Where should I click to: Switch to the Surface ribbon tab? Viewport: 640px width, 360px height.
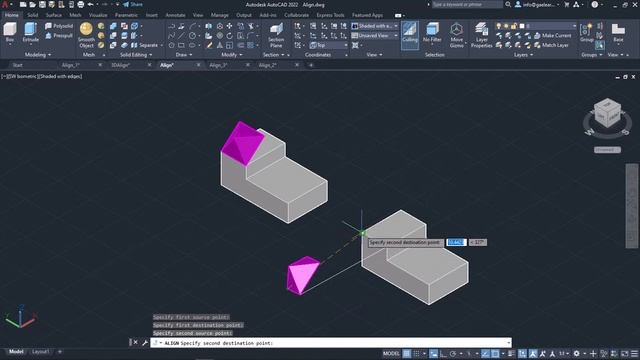[x=53, y=15]
